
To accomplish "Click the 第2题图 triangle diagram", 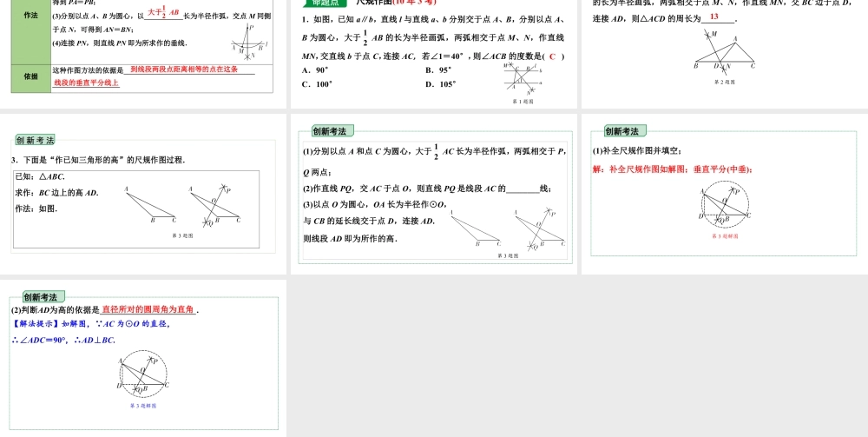I will [x=723, y=52].
